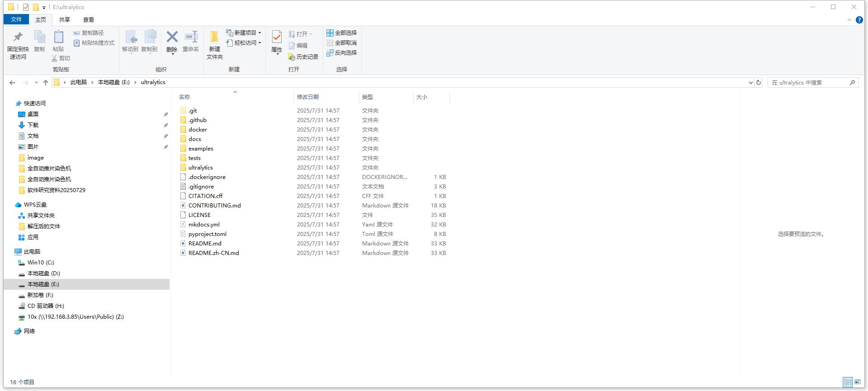Viewport: 868px width, 391px height.
Task: Toggle the checkmark icon in title bar
Action: pos(26,7)
